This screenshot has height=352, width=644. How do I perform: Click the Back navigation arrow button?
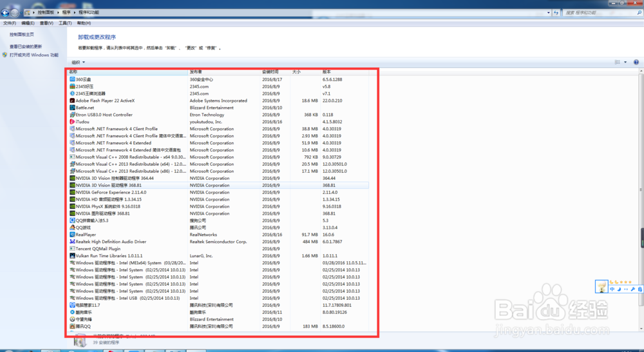point(5,13)
